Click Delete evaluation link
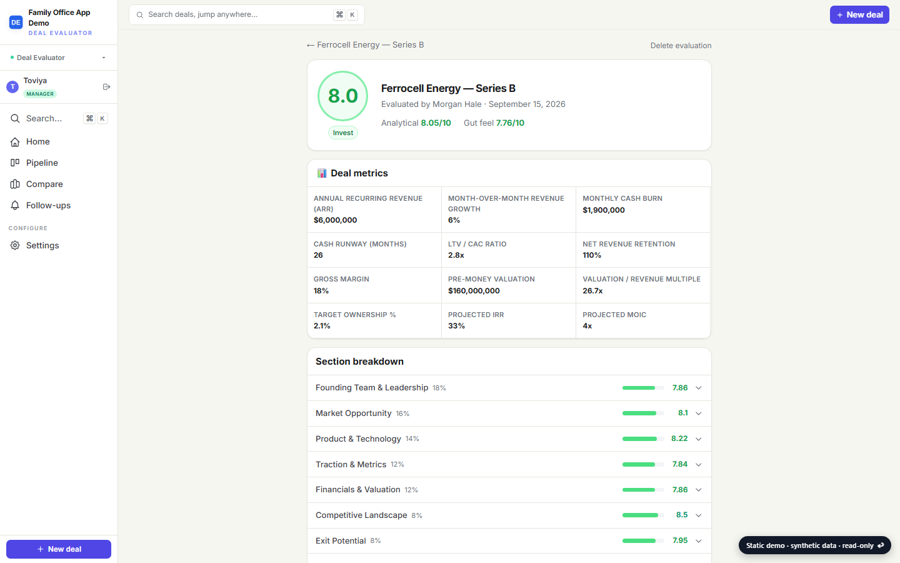The width and height of the screenshot is (900, 563). [x=681, y=45]
